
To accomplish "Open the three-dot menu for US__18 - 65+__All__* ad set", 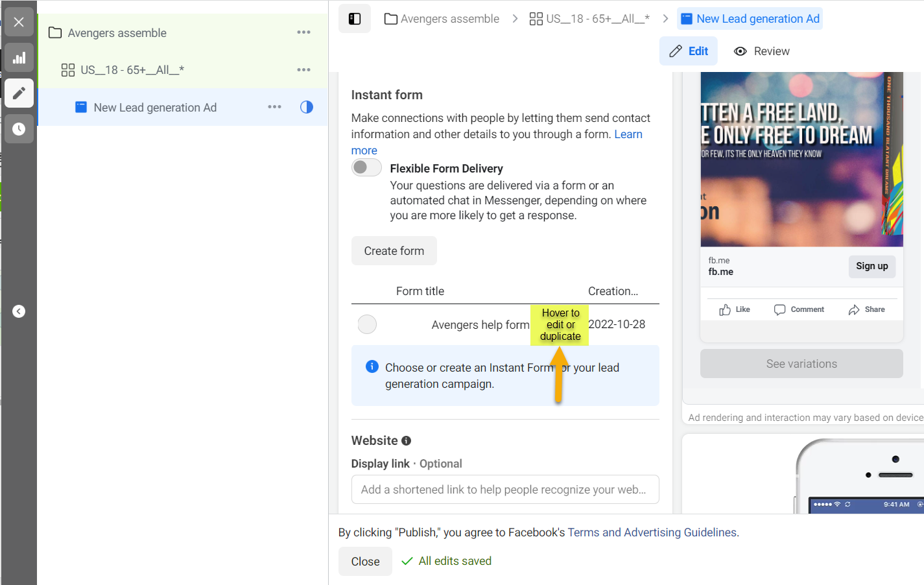I will point(303,70).
